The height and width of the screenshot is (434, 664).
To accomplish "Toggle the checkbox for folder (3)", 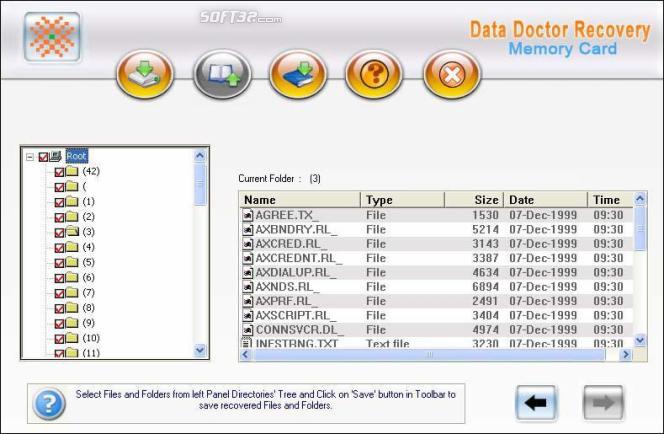I will tap(59, 232).
